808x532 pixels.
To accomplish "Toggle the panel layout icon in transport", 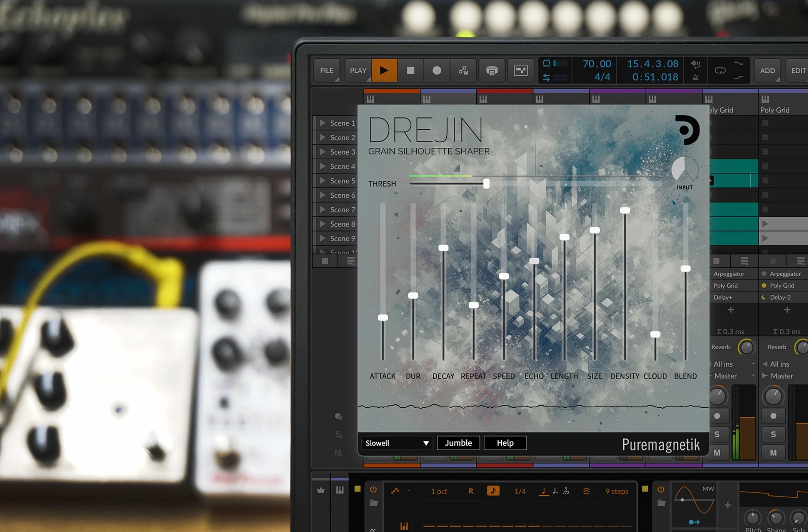I will (x=521, y=70).
